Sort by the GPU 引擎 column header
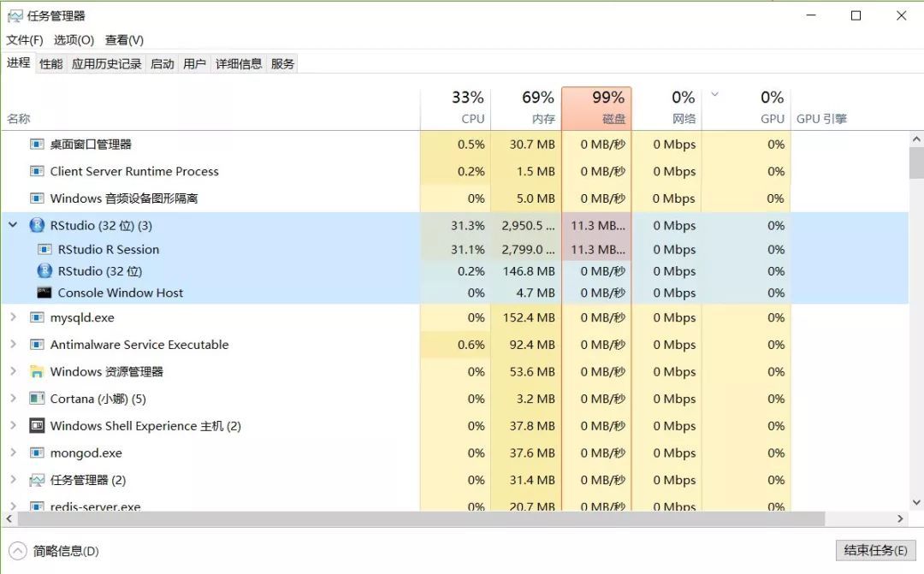Viewport: 924px width, 574px height. [821, 118]
